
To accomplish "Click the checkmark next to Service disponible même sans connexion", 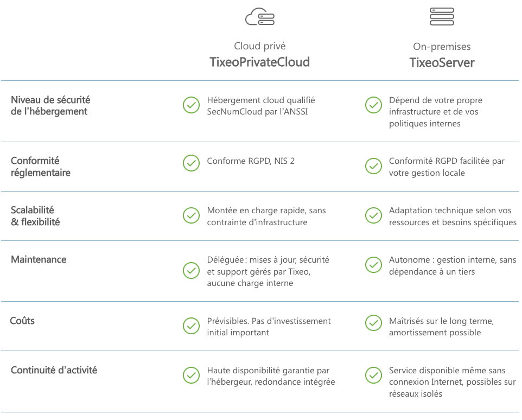I will (373, 375).
